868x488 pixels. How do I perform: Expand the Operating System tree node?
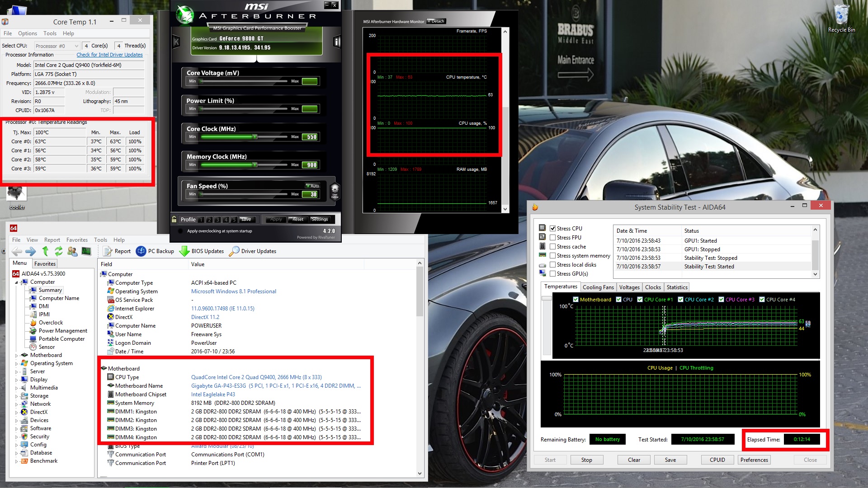click(17, 364)
